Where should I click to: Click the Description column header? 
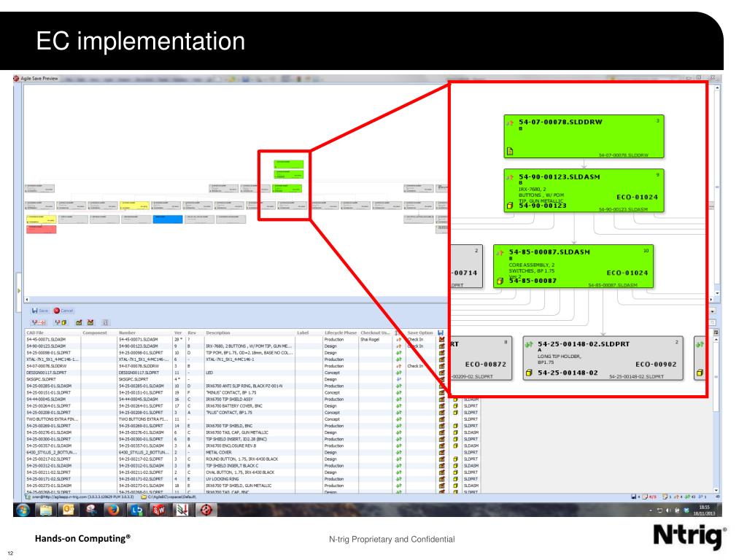pos(217,332)
